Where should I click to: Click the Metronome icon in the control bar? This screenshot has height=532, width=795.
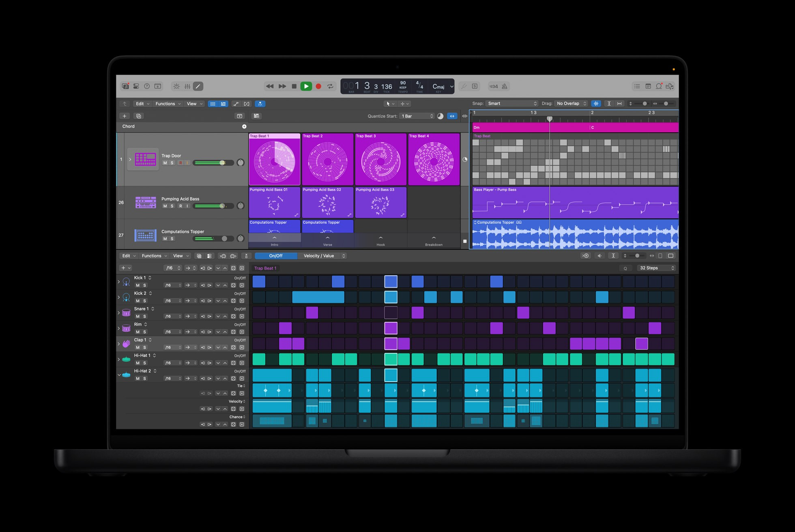pyautogui.click(x=504, y=86)
